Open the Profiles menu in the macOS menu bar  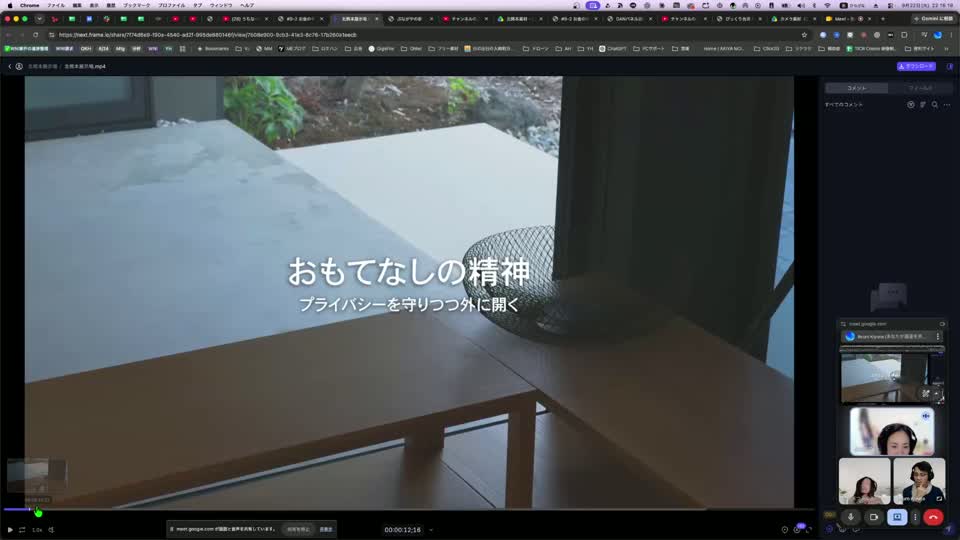coord(171,5)
